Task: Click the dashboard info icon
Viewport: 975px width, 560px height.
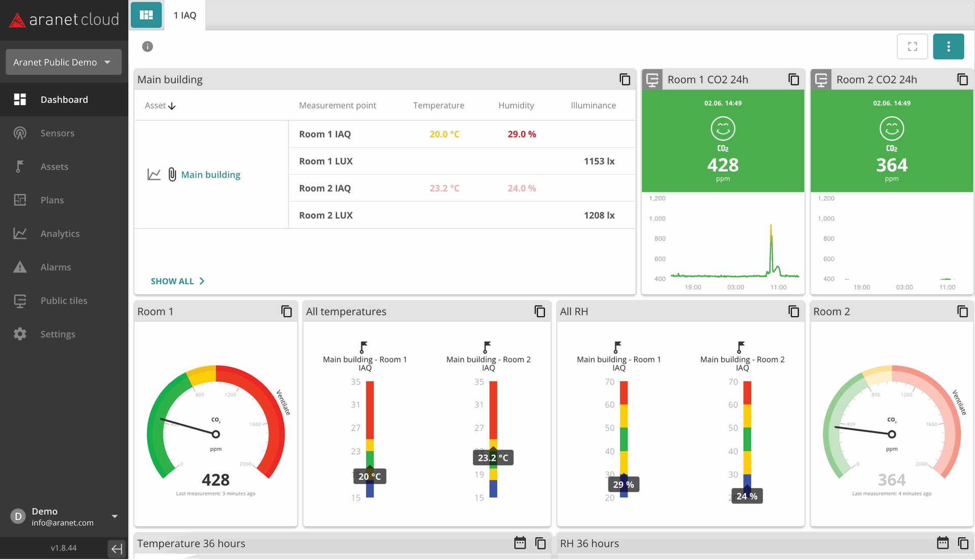Action: 147,47
